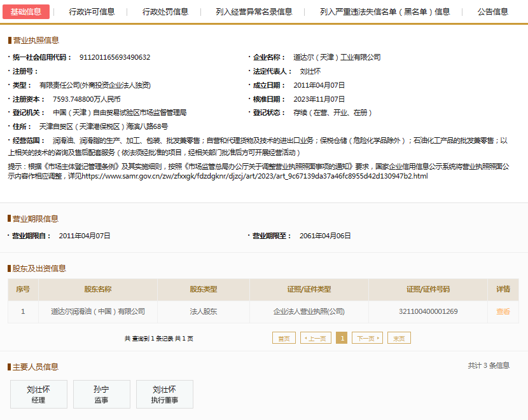This screenshot has height=420, width=528.
Task: Click registered capital 7593.748800万人民币
Action: (87, 99)
